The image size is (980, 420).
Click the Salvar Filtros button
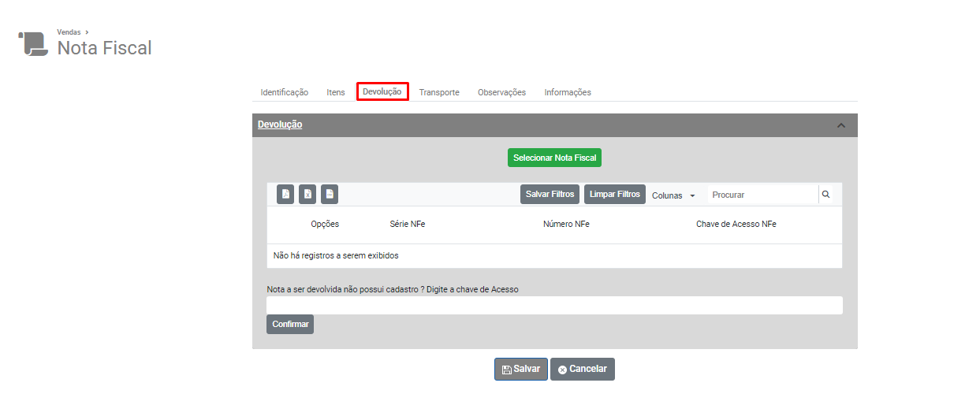point(550,194)
